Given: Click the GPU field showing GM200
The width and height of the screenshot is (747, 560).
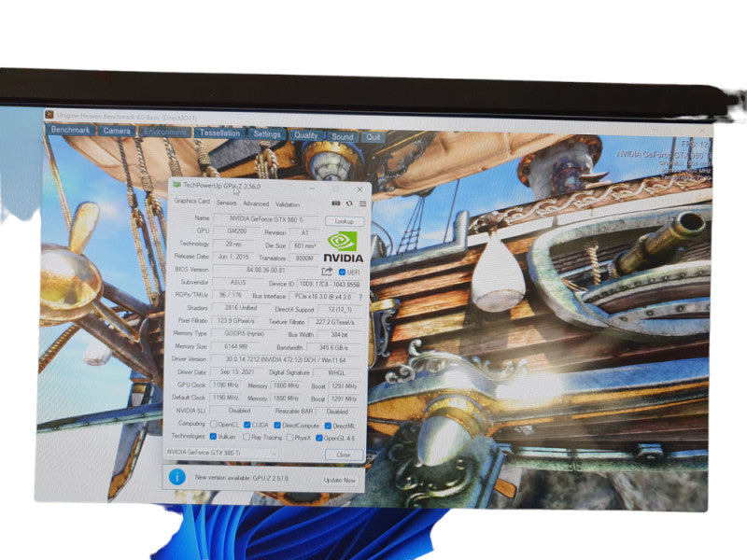Looking at the screenshot, I should click(237, 231).
